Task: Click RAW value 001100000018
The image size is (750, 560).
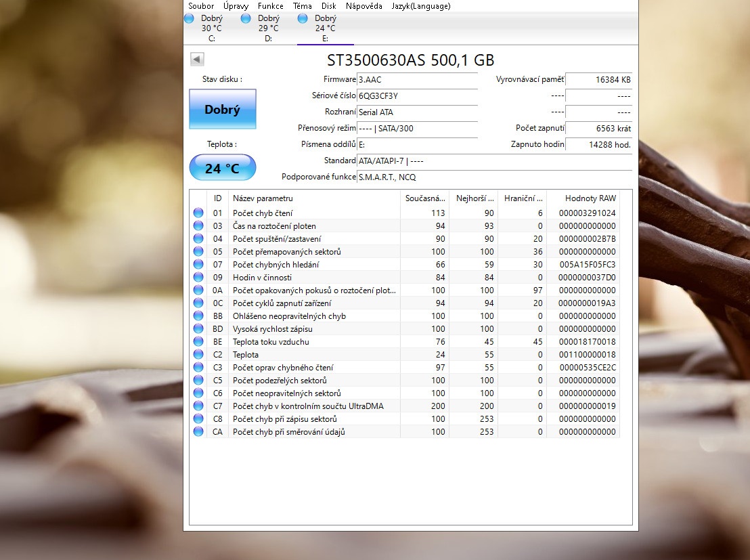Action: click(587, 355)
